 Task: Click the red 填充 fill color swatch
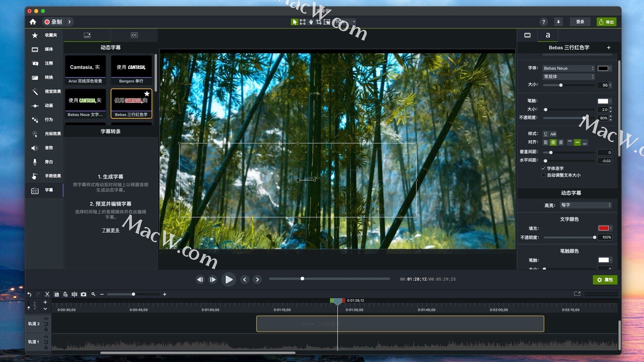coord(603,228)
